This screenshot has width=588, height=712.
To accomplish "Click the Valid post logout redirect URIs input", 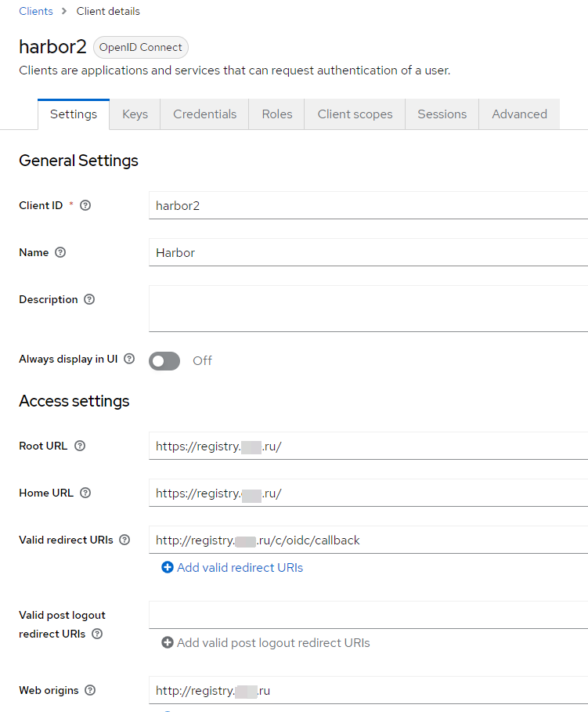I will pyautogui.click(x=368, y=615).
